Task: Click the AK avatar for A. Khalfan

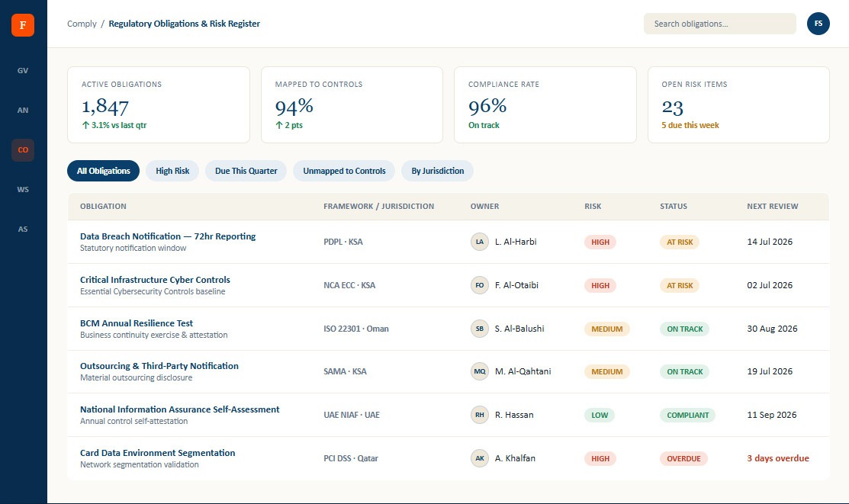Action: 480,458
